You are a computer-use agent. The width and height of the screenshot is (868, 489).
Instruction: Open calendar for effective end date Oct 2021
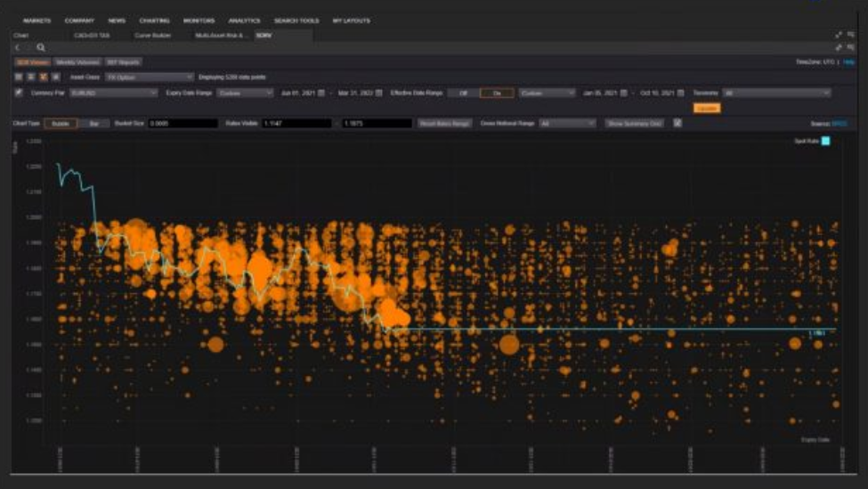tap(681, 93)
